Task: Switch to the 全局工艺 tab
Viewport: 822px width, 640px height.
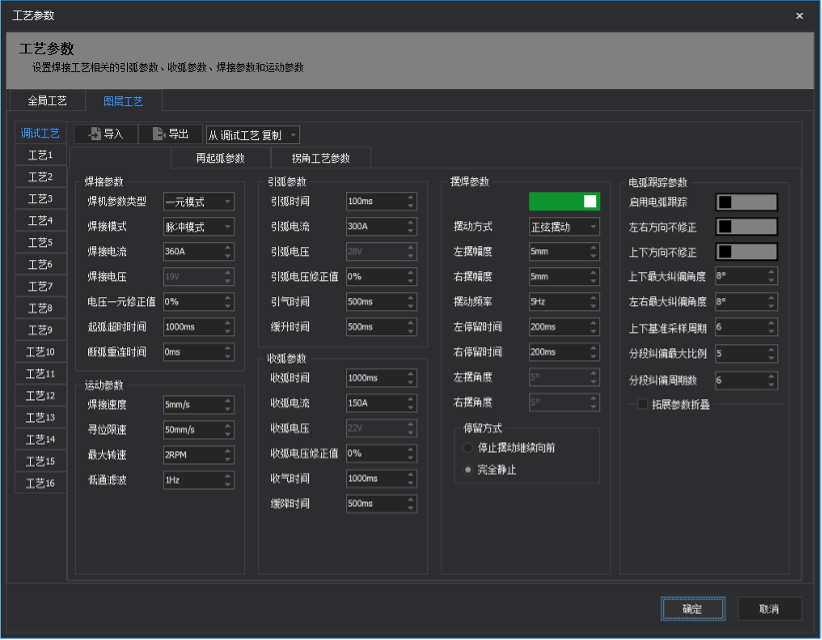Action: [47, 101]
